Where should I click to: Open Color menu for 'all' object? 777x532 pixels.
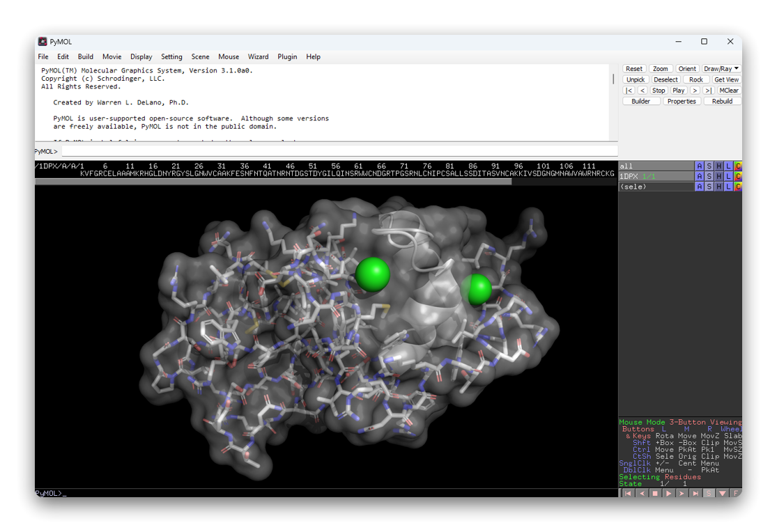[738, 166]
